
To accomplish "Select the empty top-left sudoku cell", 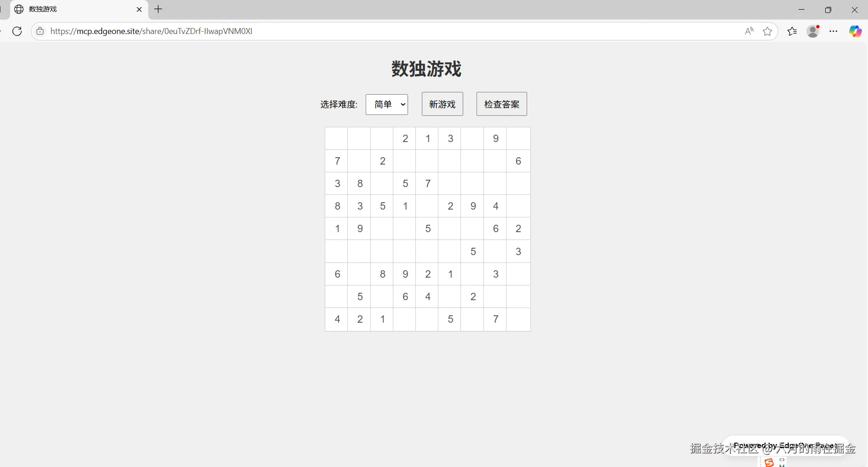I will (x=337, y=138).
